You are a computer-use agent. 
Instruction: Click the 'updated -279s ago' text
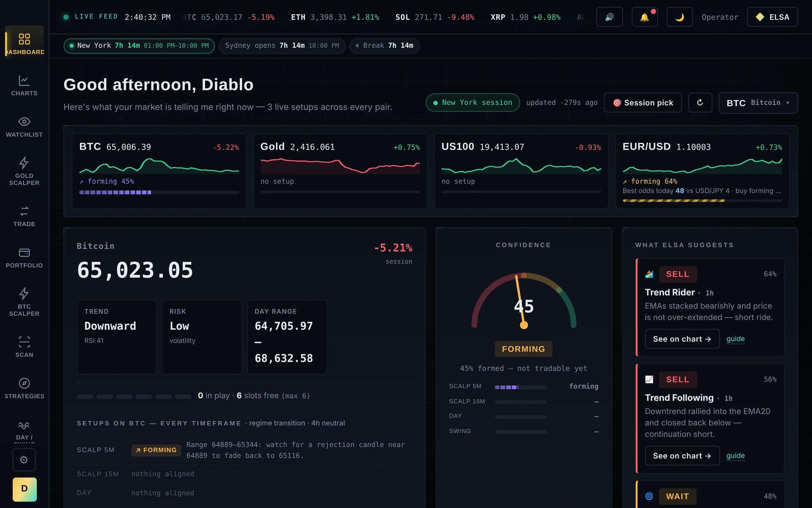click(562, 103)
